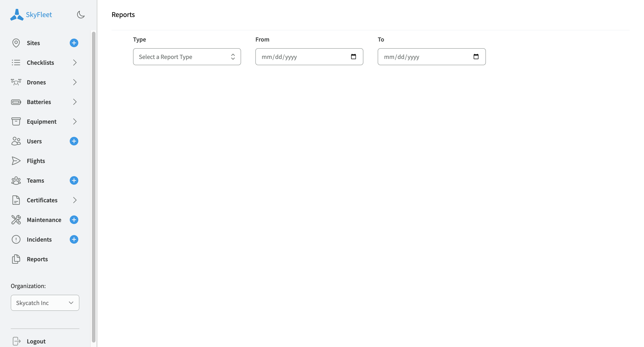The height and width of the screenshot is (347, 644).
Task: Click the Incidents alert circle icon
Action: click(x=16, y=239)
